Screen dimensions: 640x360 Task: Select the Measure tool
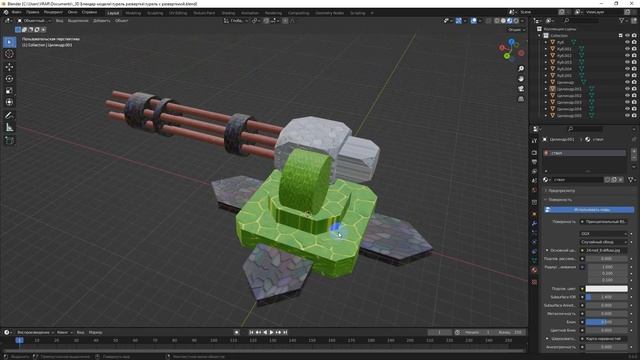(x=9, y=127)
